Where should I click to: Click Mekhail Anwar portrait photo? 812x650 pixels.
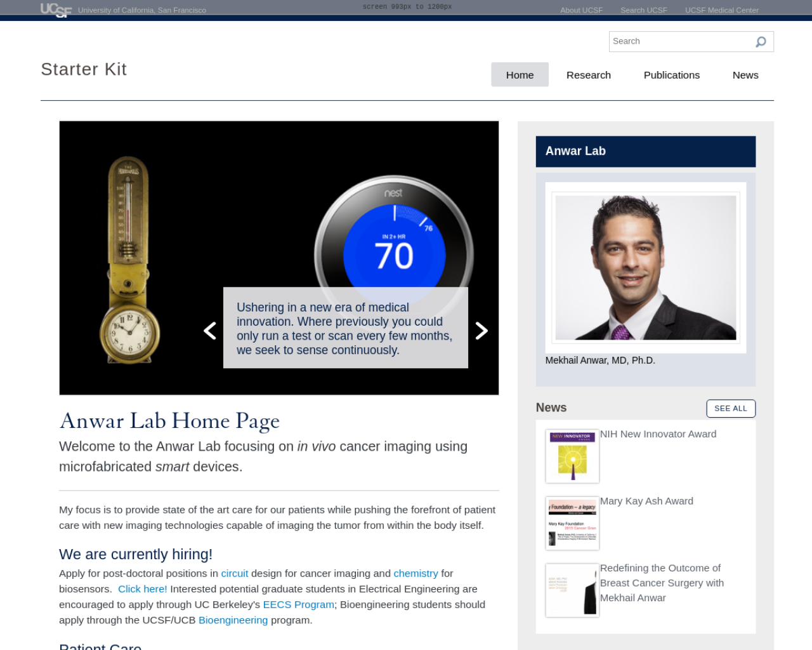tap(646, 267)
